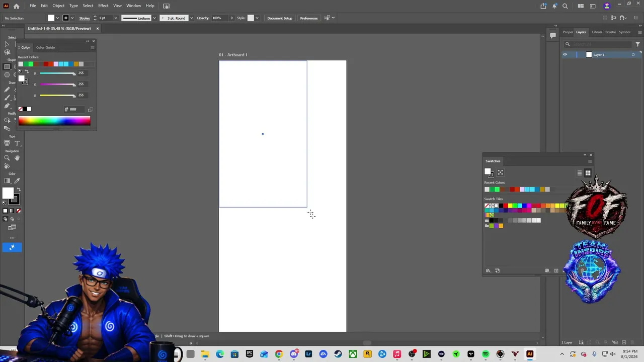This screenshot has width=644, height=362.
Task: Select the Paintbrush tool
Action: pos(7,98)
